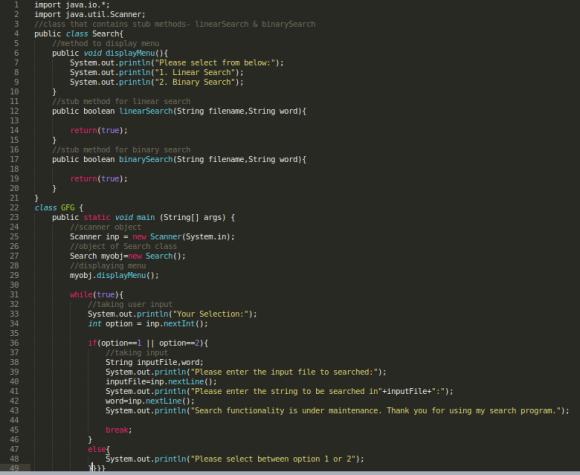Place cursor on the main method keyword
Screen dimensions: 580x475
(x=145, y=217)
